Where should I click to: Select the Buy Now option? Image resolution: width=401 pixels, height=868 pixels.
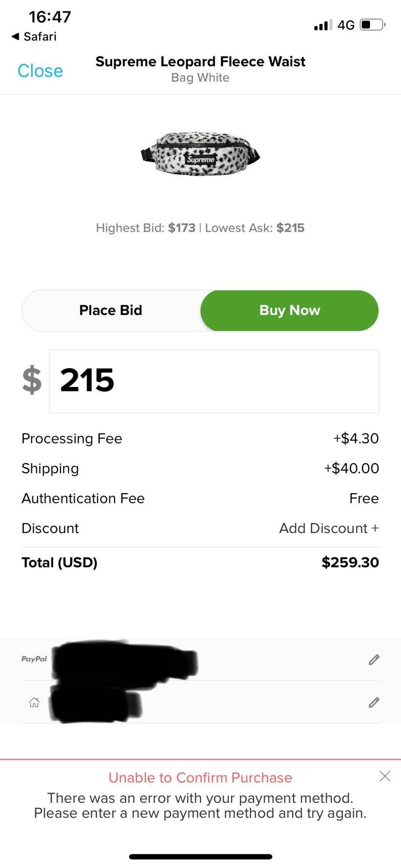(289, 310)
